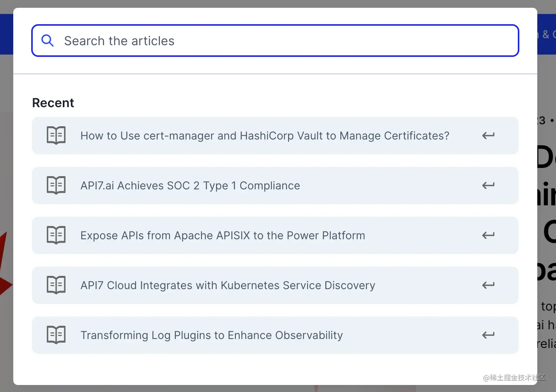Open "API7 Cloud Integrates with Kubernetes Service Discovery"
This screenshot has width=556, height=392.
(275, 285)
